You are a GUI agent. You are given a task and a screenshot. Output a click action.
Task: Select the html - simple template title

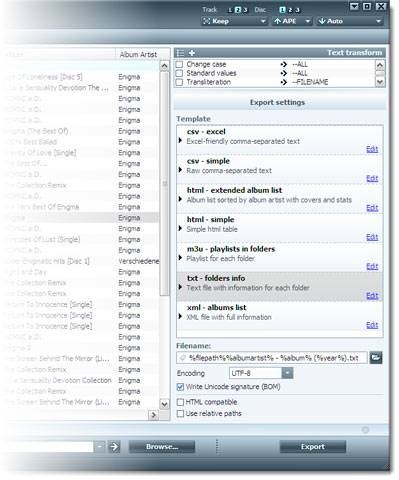[210, 220]
